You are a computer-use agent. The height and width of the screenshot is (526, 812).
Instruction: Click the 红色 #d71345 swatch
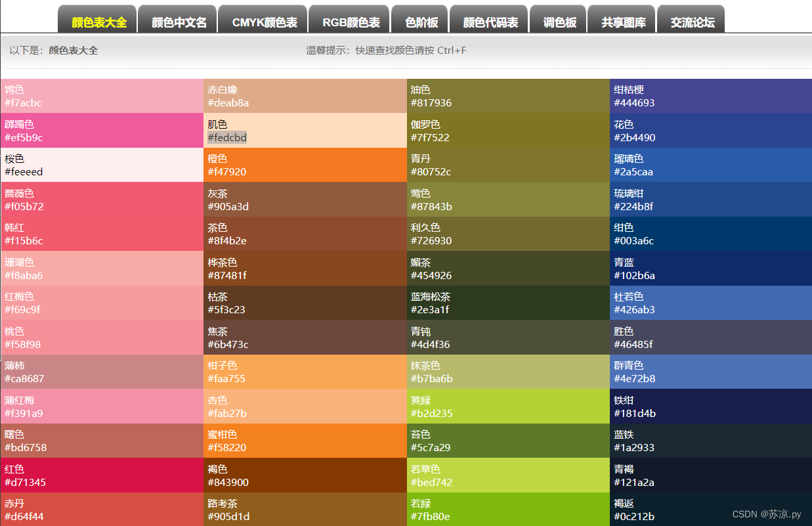click(x=102, y=475)
